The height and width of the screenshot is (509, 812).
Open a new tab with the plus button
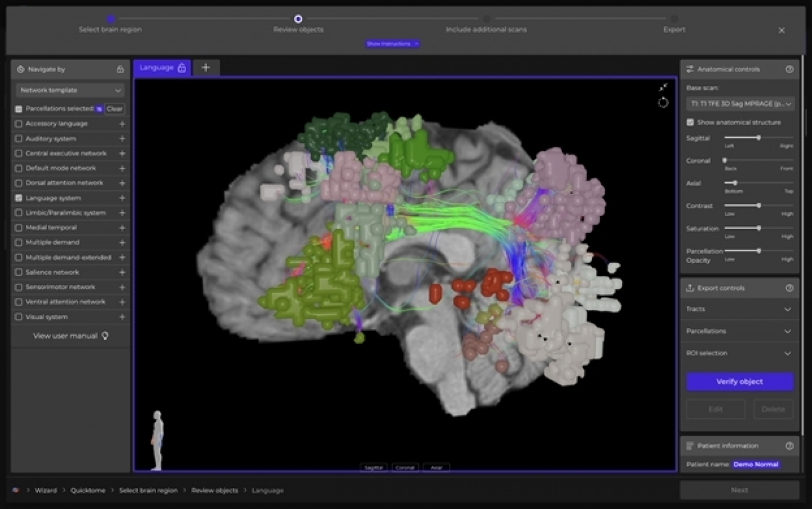(206, 67)
